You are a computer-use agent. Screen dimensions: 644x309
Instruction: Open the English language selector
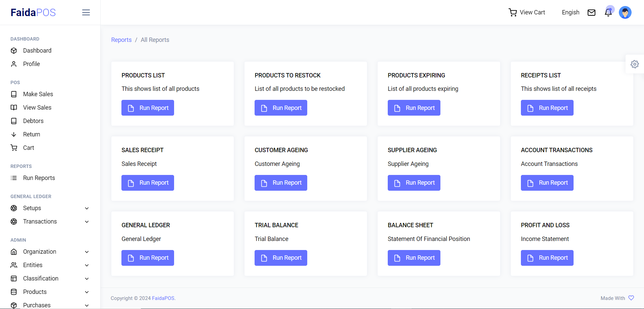570,12
